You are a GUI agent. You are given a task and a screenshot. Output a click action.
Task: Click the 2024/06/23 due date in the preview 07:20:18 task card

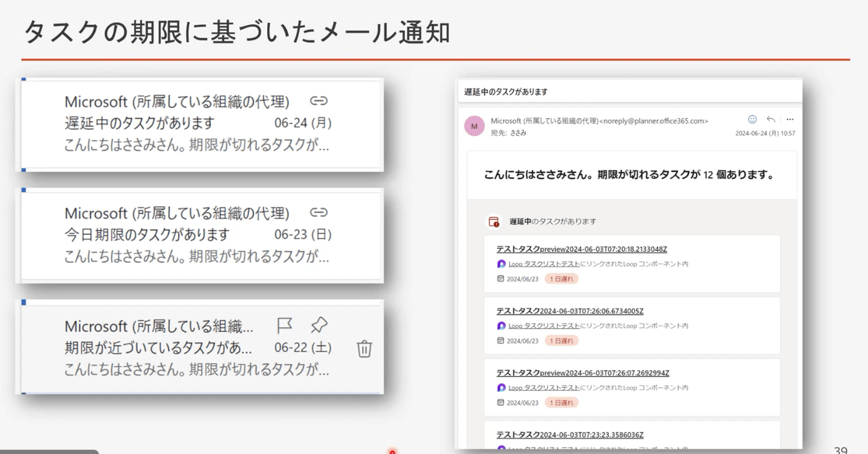pyautogui.click(x=522, y=279)
